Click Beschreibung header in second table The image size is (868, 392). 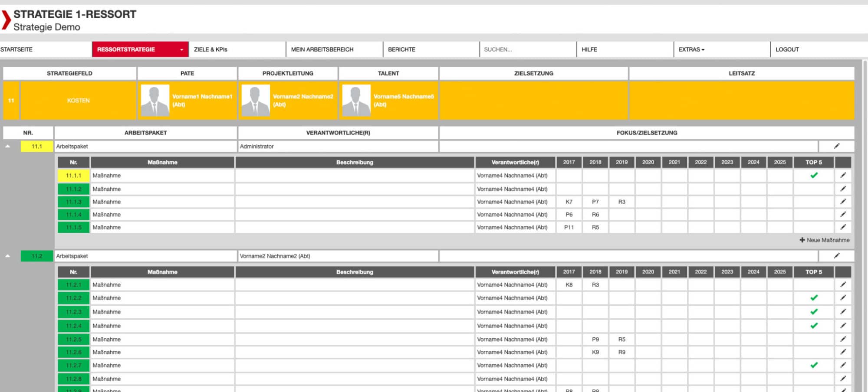pos(355,272)
